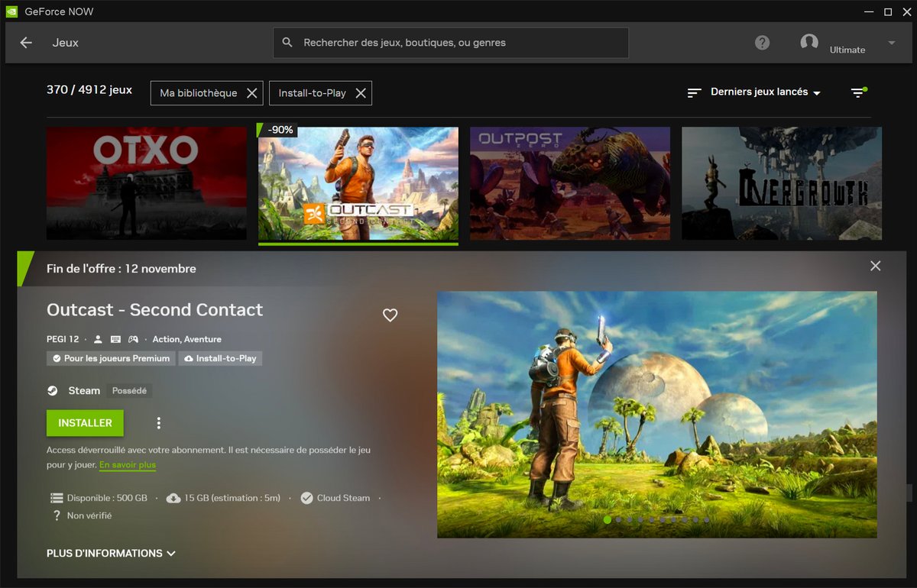This screenshot has width=917, height=588.
Task: Toggle the favorite heart for Outcast
Action: tap(390, 315)
